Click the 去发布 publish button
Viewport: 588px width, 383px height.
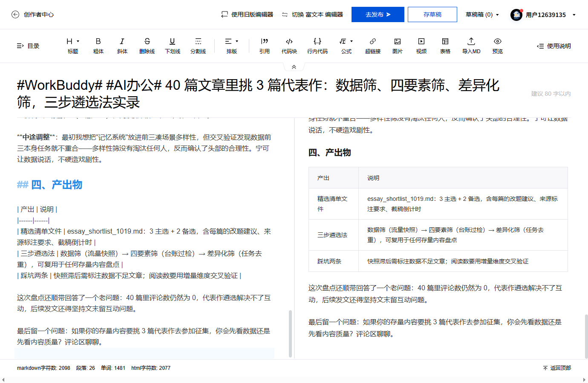(378, 14)
